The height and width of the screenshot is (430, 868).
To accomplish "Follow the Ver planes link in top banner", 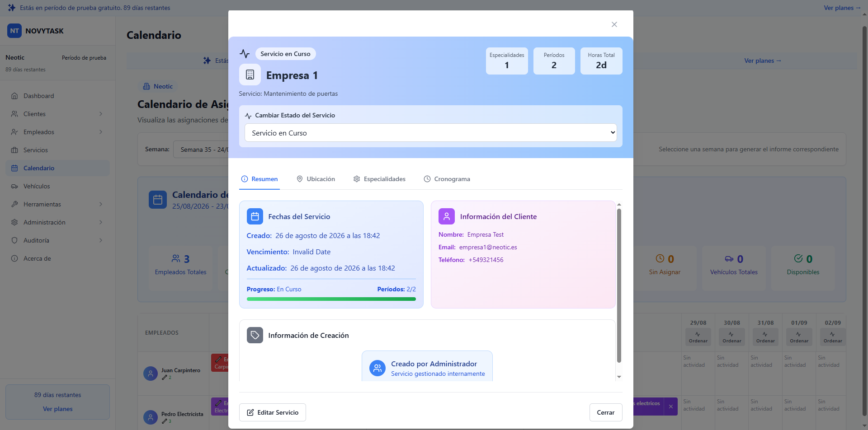I will 842,8.
